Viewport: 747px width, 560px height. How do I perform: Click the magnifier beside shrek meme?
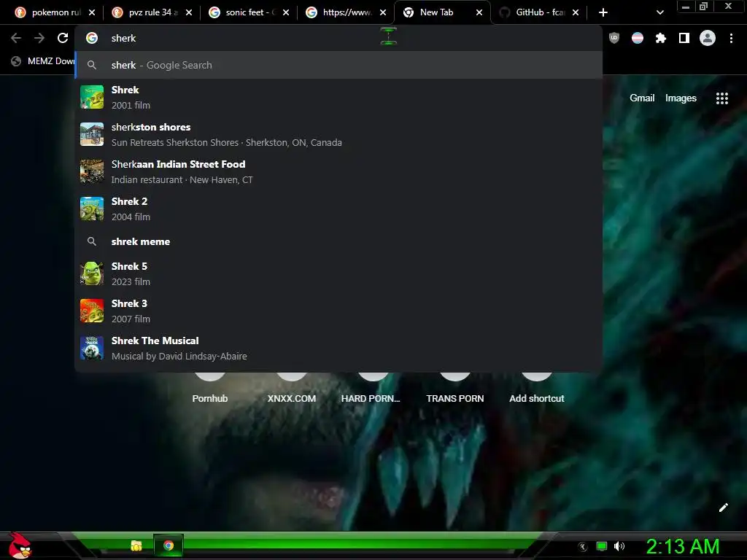point(92,241)
